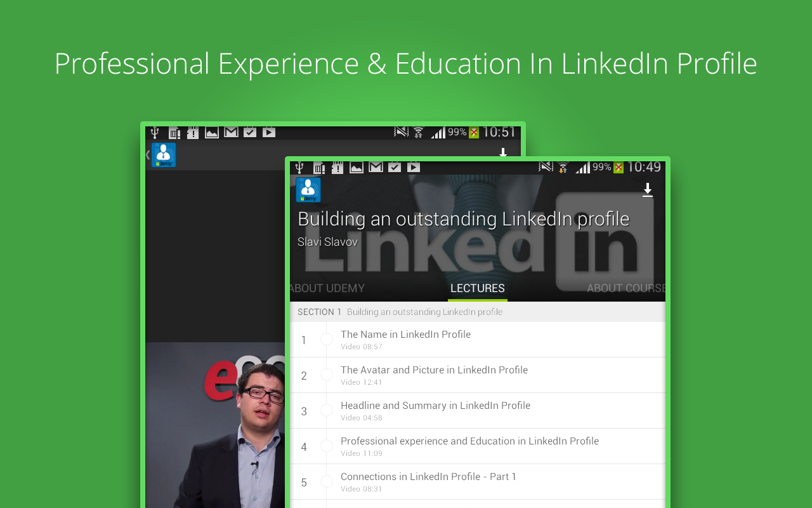Tap the Gmail notification icon in the front screen's status bar
The height and width of the screenshot is (508, 812).
pyautogui.click(x=376, y=167)
